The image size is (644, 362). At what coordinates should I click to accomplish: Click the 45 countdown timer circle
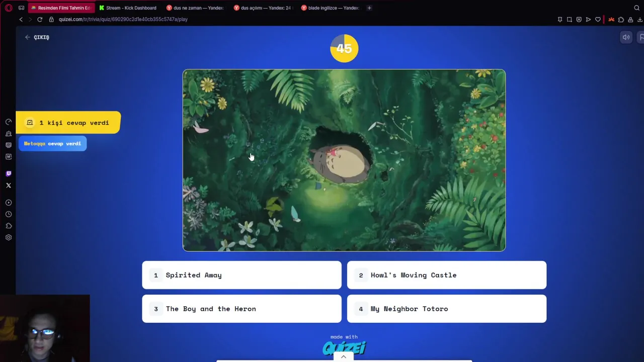(x=344, y=48)
